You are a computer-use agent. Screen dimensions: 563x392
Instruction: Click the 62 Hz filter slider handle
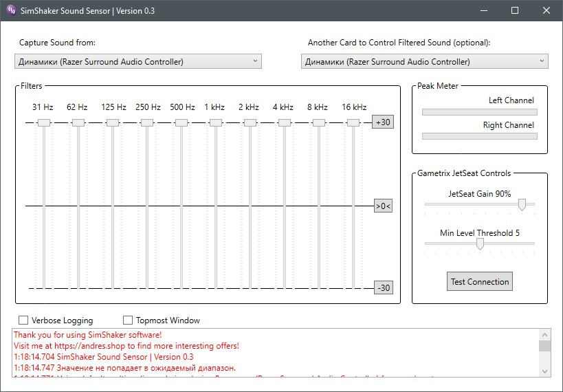(x=78, y=122)
